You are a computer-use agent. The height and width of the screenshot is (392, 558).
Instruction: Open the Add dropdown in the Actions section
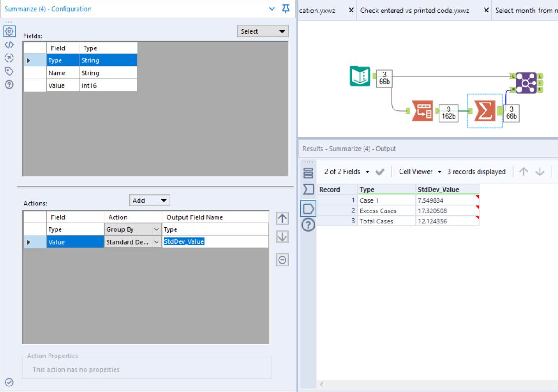click(x=150, y=200)
